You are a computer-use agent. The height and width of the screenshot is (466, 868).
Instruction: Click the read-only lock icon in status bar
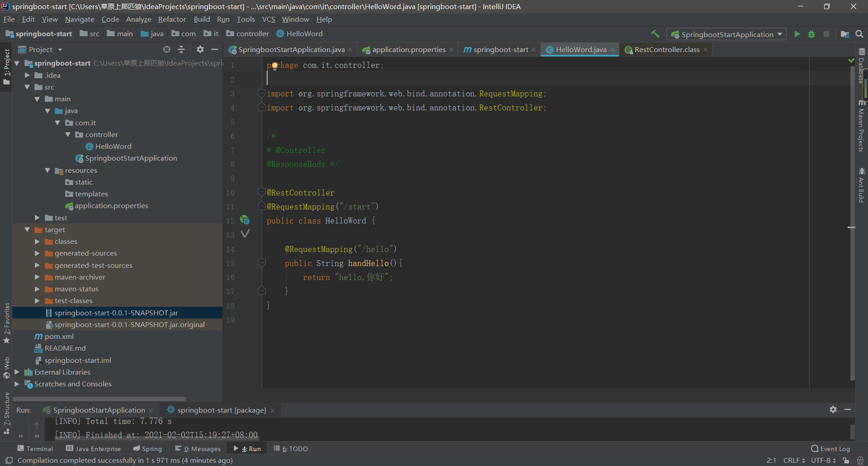click(x=846, y=461)
